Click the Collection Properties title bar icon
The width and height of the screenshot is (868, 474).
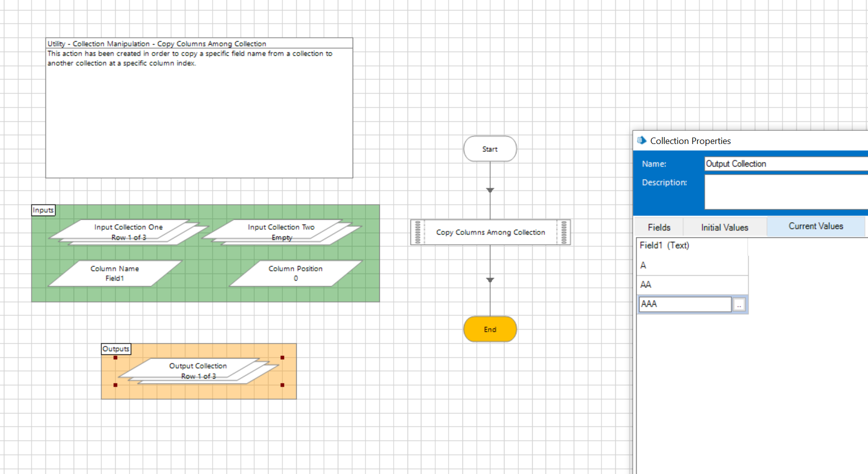[641, 141]
